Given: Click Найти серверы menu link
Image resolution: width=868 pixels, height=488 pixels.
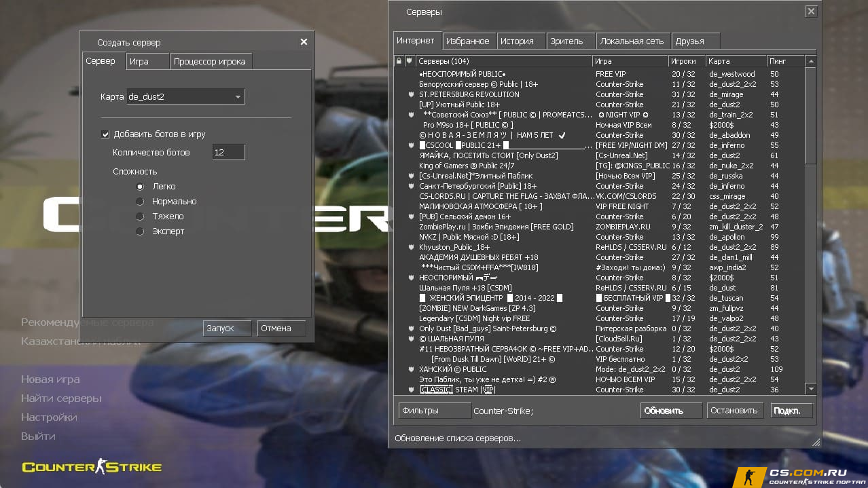Looking at the screenshot, I should click(x=61, y=398).
